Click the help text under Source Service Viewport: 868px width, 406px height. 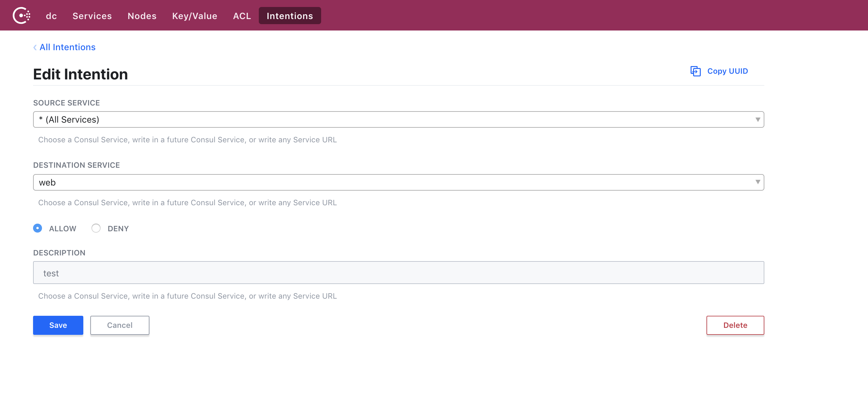click(187, 140)
